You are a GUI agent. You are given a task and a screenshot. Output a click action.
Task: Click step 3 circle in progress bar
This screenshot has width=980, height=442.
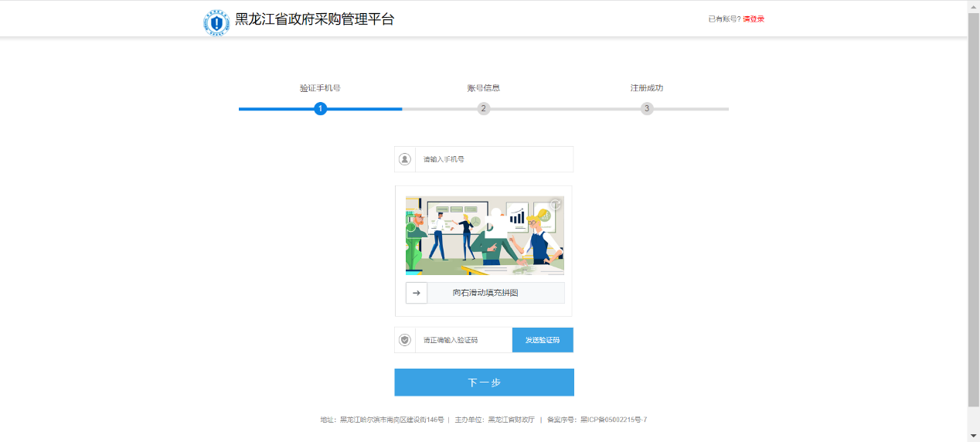point(647,109)
